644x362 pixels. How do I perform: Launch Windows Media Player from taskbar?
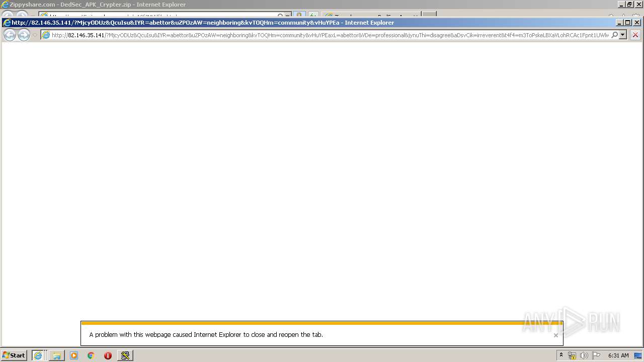[x=74, y=355]
